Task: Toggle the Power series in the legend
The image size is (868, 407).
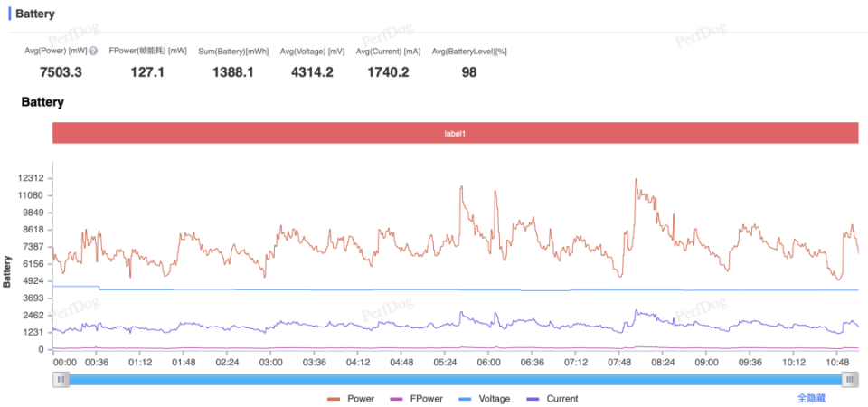Action: tap(351, 399)
